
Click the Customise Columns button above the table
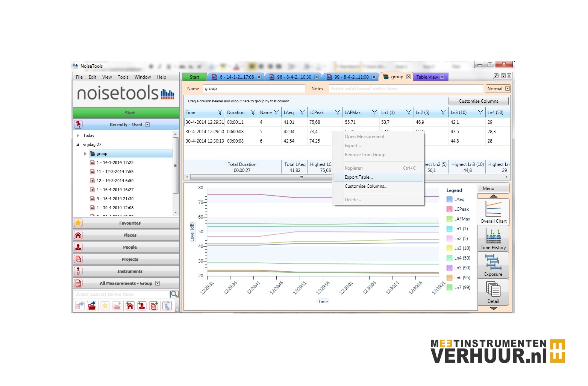[479, 101]
